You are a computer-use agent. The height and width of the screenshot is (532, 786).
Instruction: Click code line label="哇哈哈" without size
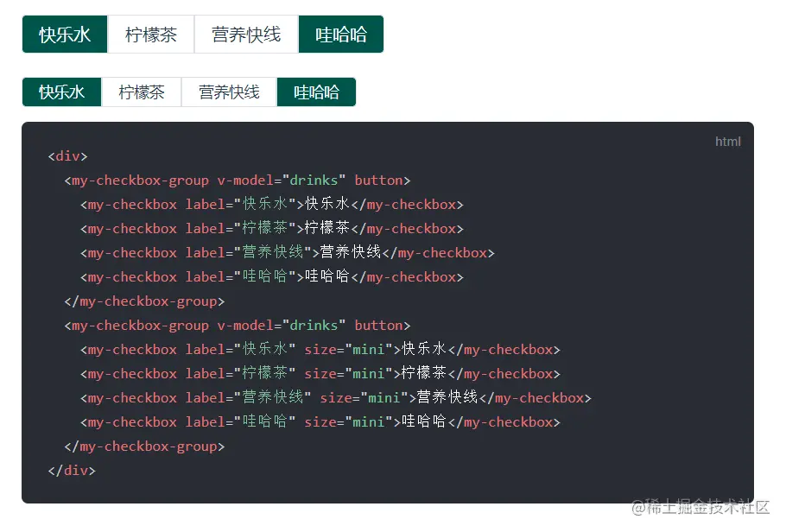click(272, 276)
